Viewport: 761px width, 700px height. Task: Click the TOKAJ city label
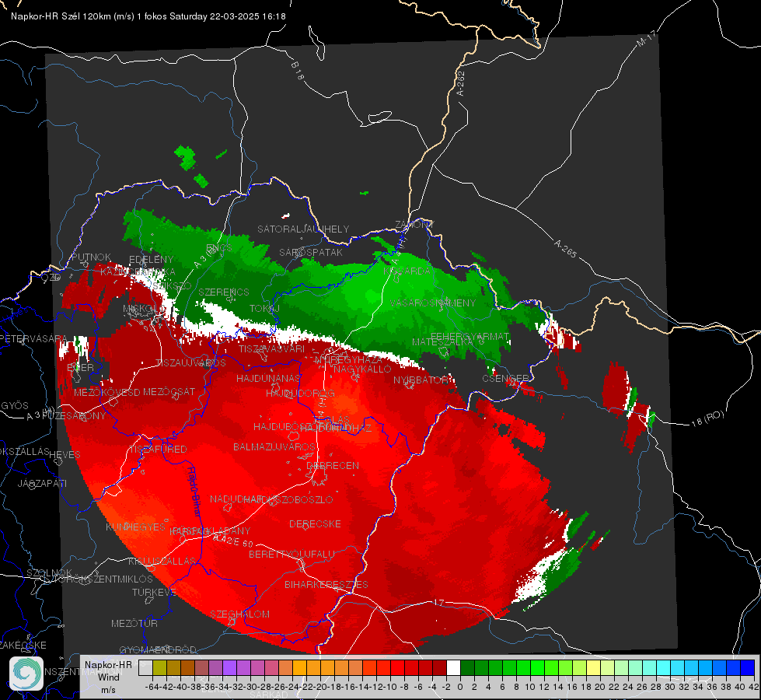click(x=264, y=309)
